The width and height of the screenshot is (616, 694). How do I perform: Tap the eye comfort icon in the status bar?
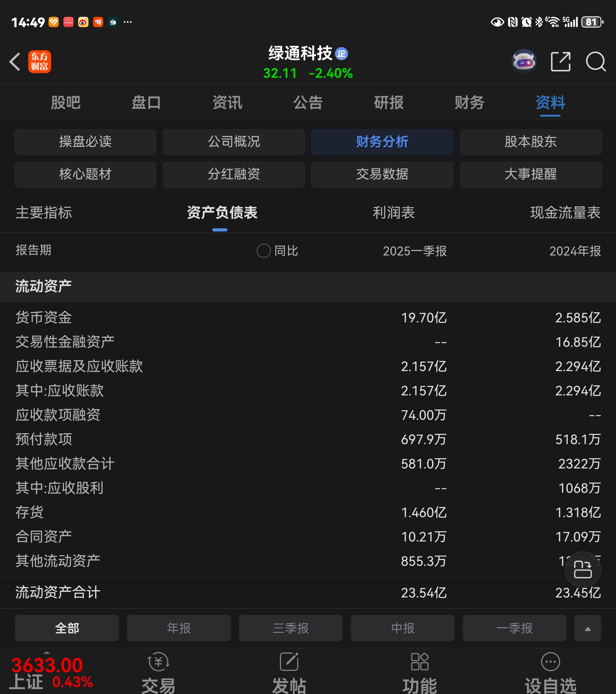tap(497, 22)
